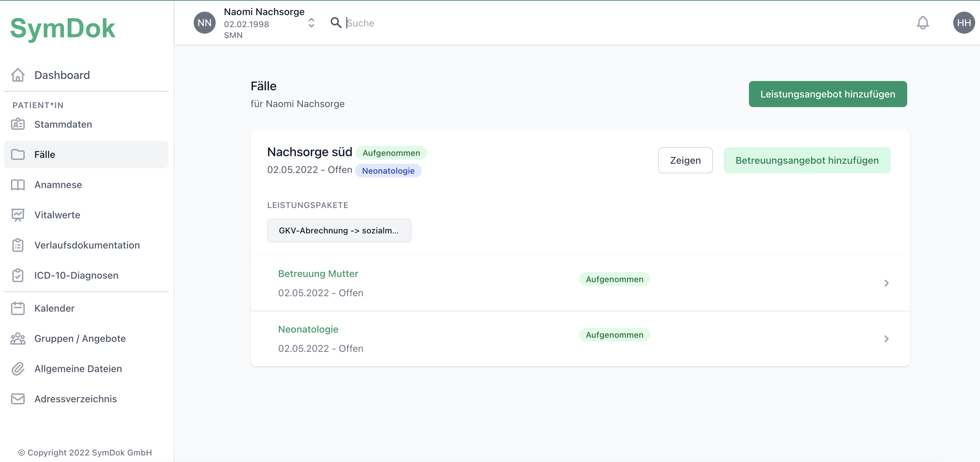Open Anamnese in the sidebar
This screenshot has width=980, height=462.
86,185
